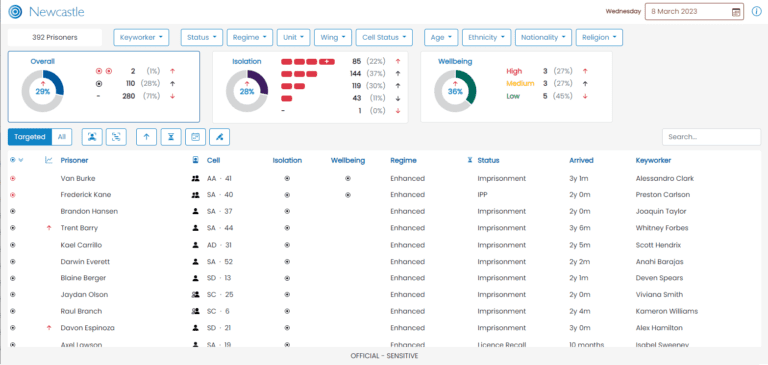Sort by the Isolation column header

287,160
